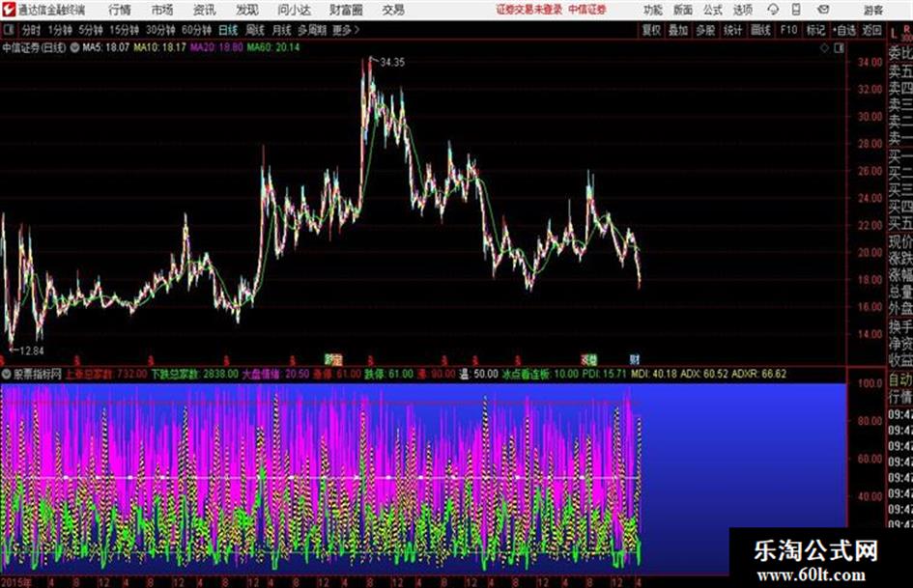Image resolution: width=913 pixels, height=588 pixels.
Task: Open the 交易 menu
Action: tap(393, 10)
